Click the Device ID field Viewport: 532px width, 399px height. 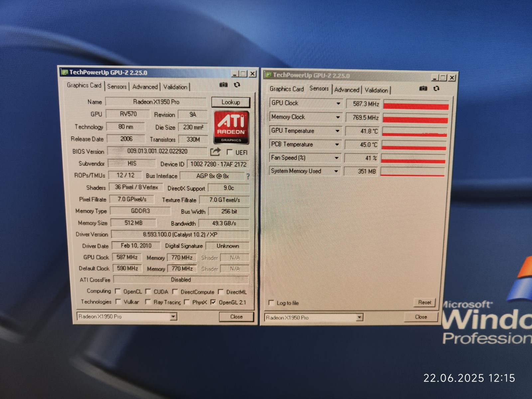218,164
